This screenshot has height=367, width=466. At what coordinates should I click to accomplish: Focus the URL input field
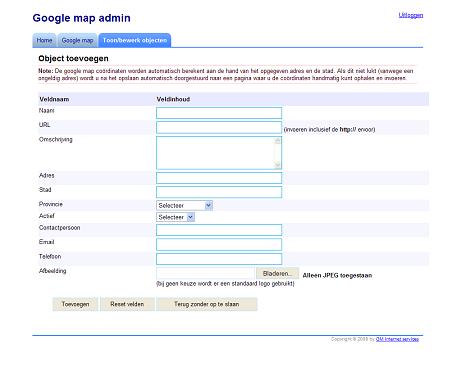[x=219, y=128]
